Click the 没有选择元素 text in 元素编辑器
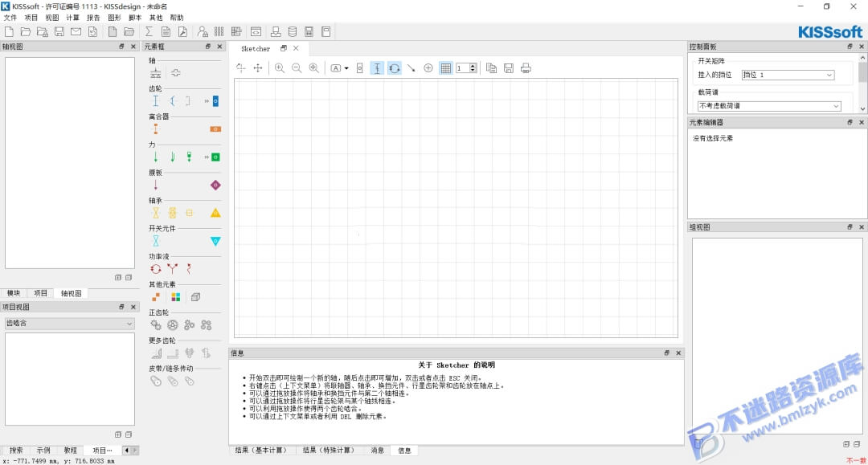 [713, 138]
